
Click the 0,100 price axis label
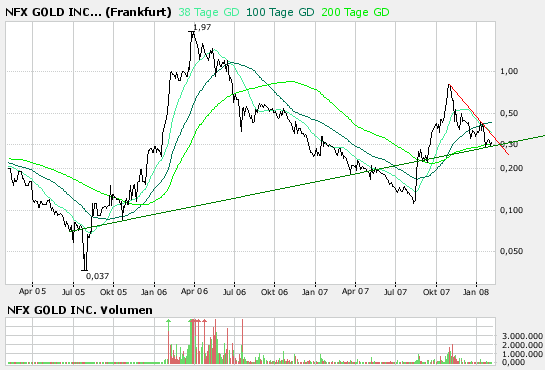click(x=511, y=210)
